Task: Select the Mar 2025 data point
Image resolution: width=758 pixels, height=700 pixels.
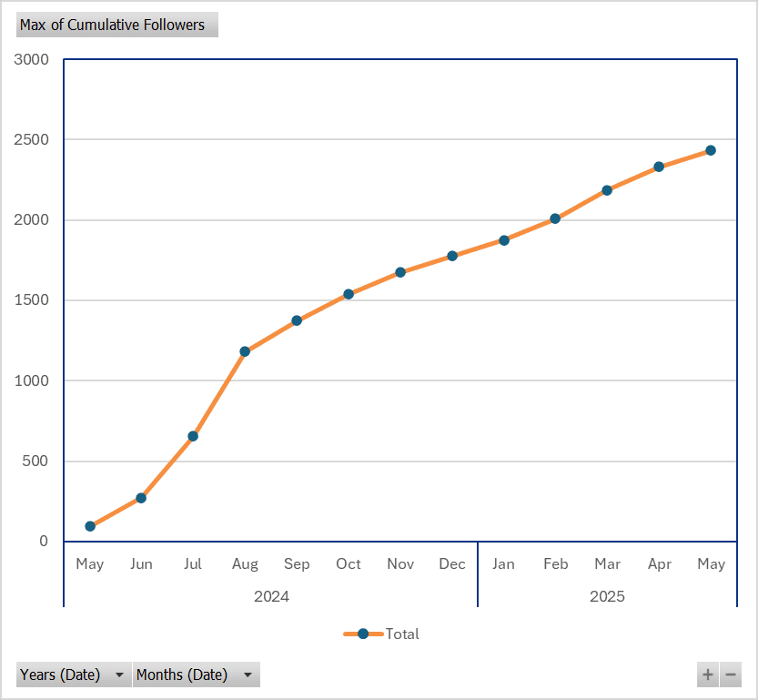Action: (607, 190)
